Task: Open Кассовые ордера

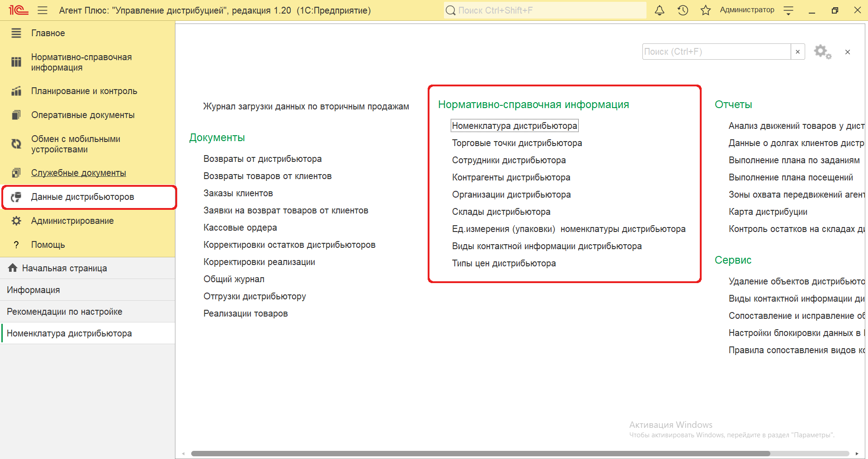Action: [x=240, y=227]
